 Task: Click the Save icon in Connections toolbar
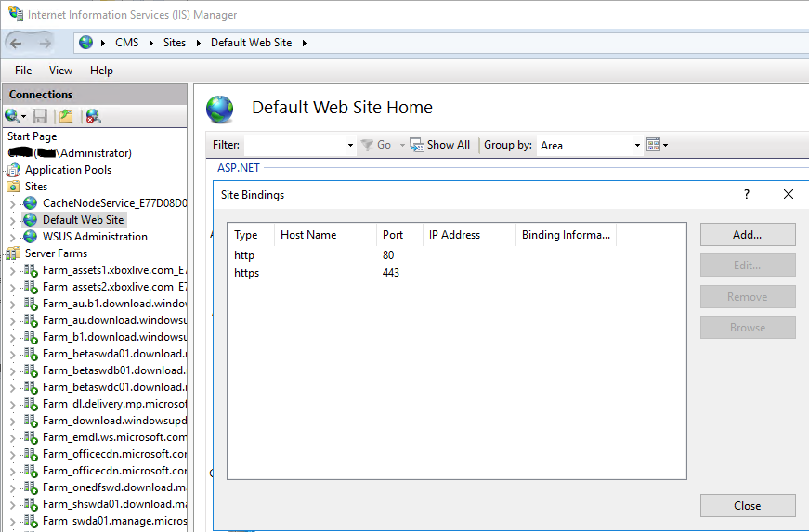tap(40, 116)
